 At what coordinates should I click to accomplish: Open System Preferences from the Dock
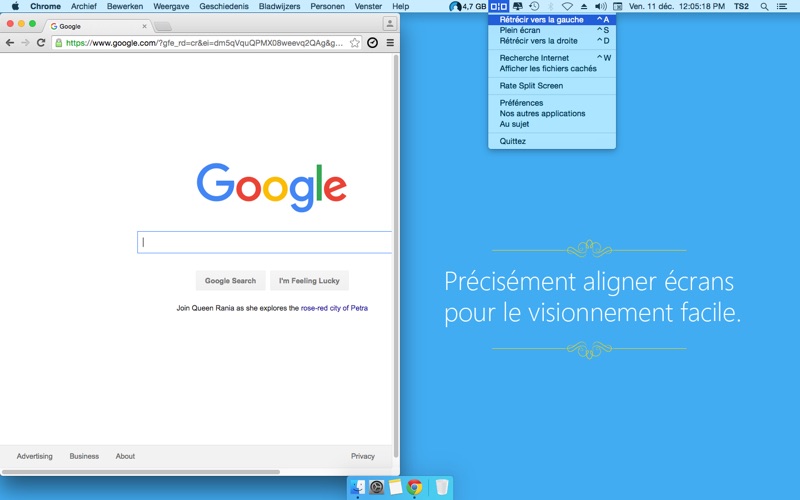pos(377,487)
